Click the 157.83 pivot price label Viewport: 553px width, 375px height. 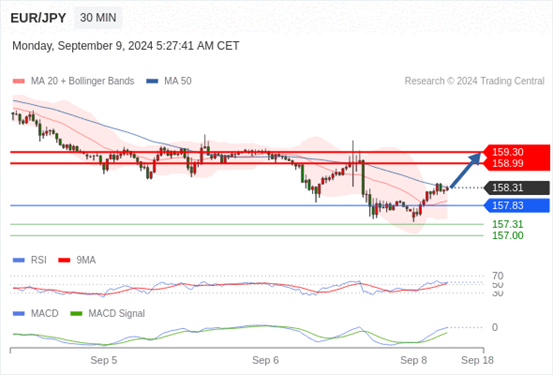[517, 206]
